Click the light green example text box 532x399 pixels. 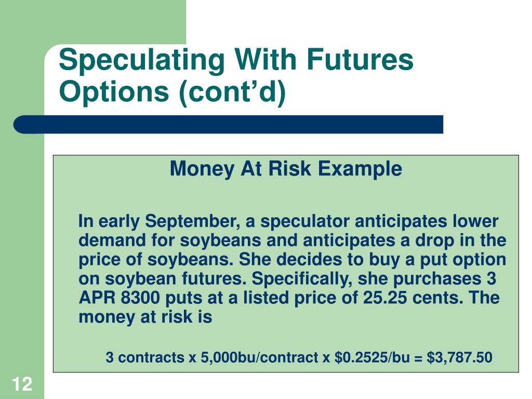pos(286,263)
